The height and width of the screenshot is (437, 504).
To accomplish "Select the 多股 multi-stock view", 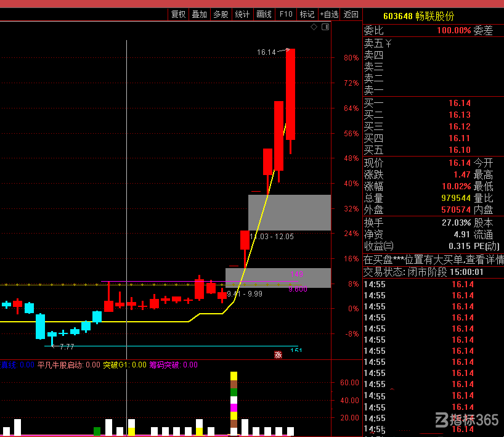I will 221,14.
